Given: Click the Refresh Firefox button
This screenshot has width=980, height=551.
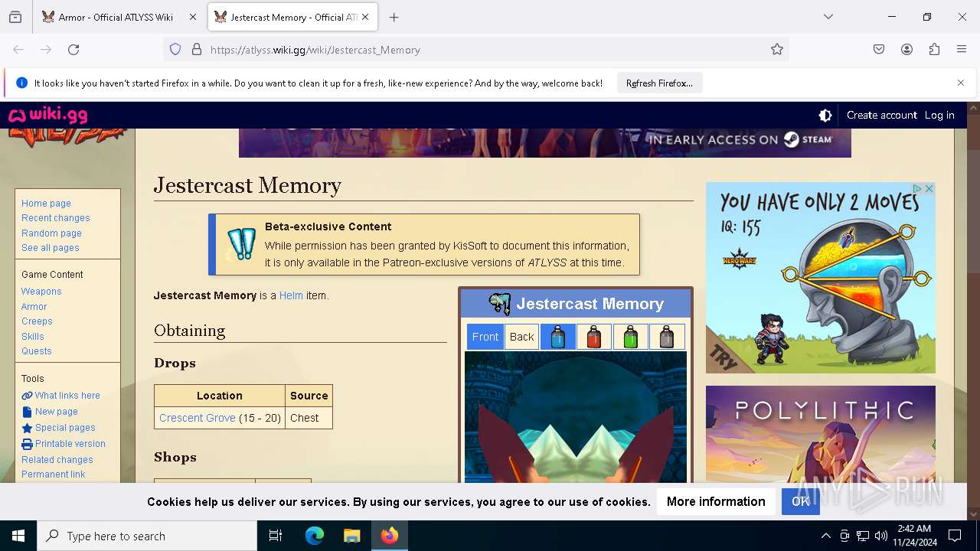Looking at the screenshot, I should (659, 83).
